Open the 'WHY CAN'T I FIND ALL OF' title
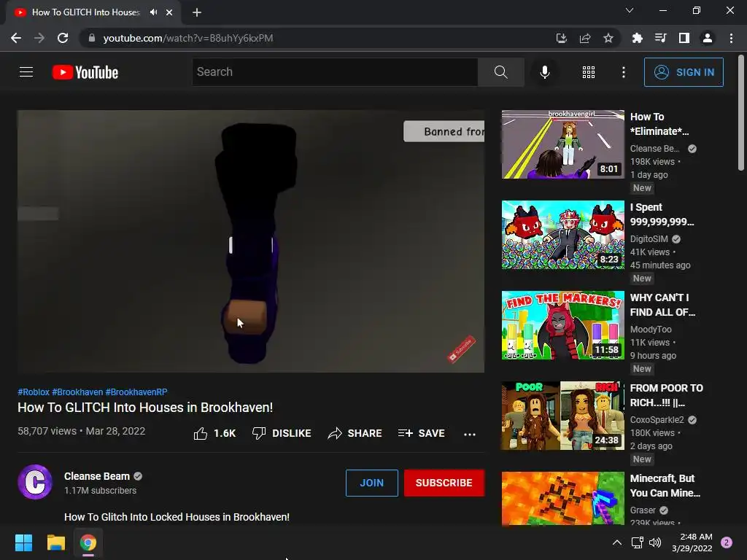The height and width of the screenshot is (560, 747). [662, 305]
